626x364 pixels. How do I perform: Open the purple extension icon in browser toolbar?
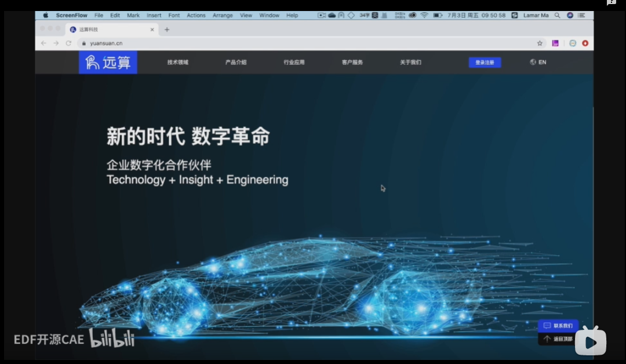[x=555, y=43]
